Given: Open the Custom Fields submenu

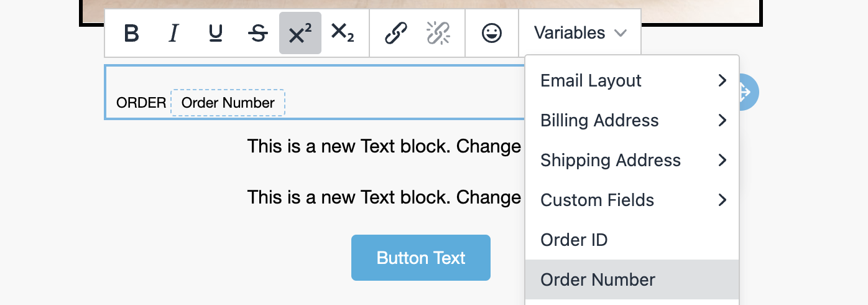Looking at the screenshot, I should pos(632,200).
